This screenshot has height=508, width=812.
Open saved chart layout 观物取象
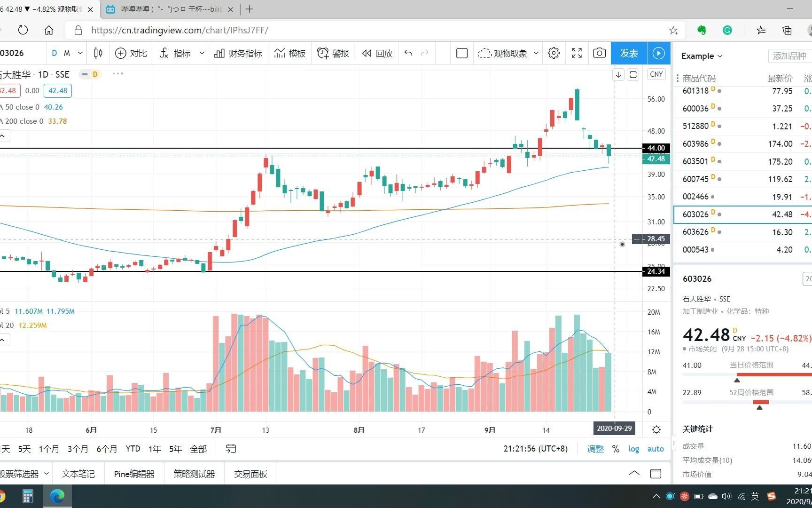[x=502, y=53]
